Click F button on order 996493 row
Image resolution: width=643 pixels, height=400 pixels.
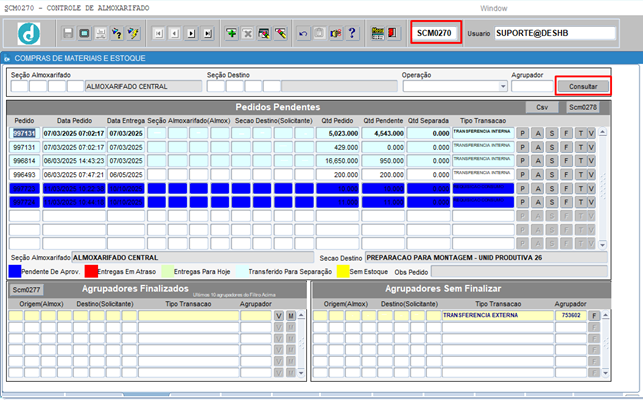pyautogui.click(x=566, y=175)
